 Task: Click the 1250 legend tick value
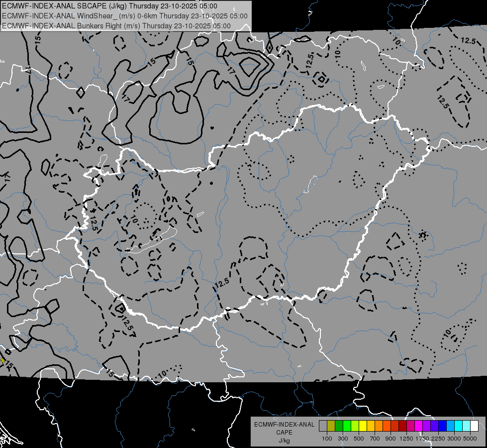406,439
